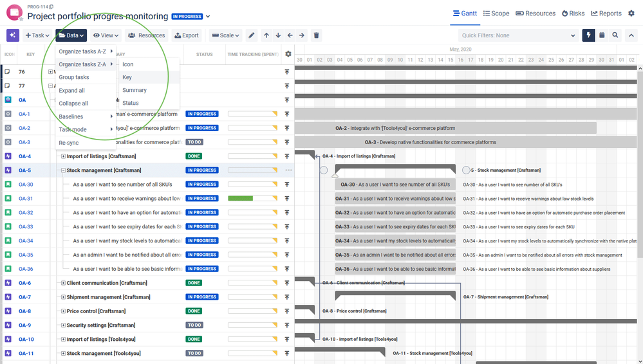This screenshot has width=643, height=364.
Task: Choose Expand all from Data menu
Action: (86, 90)
